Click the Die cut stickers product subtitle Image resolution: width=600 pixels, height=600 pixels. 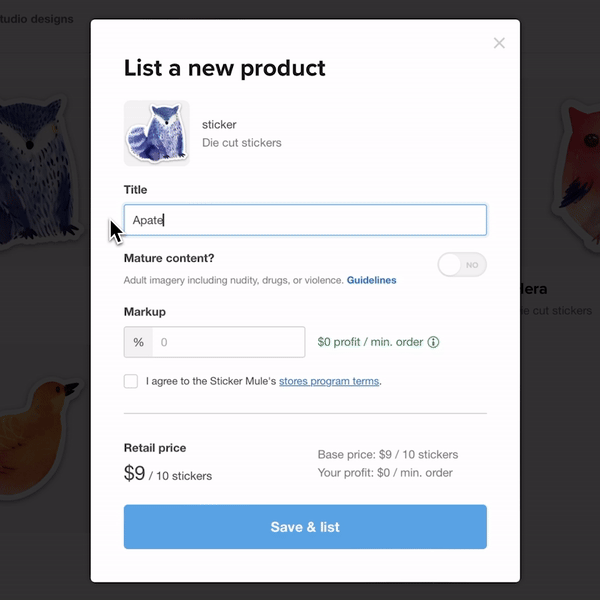242,143
